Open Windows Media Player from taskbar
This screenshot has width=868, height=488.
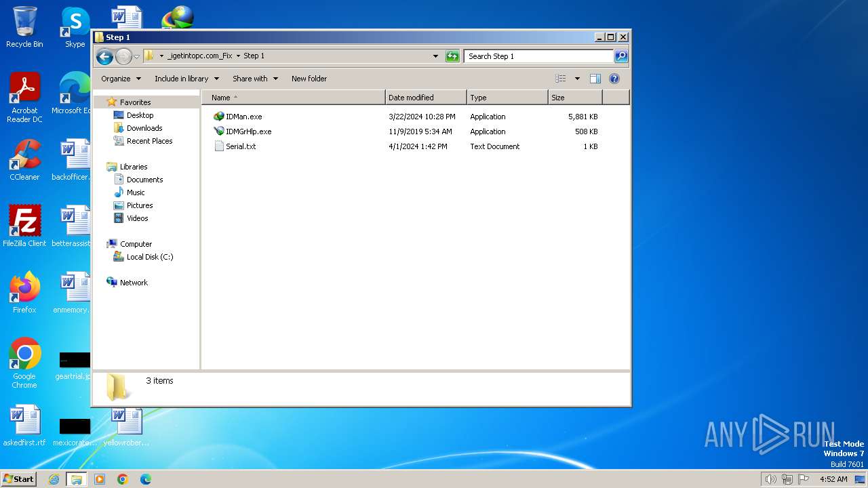(100, 479)
